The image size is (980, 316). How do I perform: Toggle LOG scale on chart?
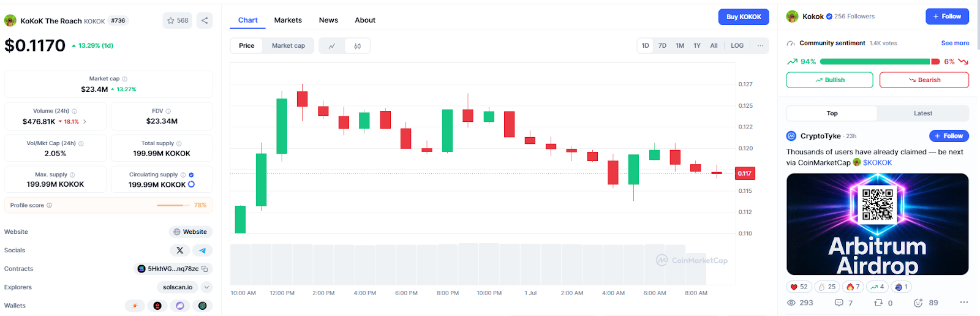click(737, 46)
